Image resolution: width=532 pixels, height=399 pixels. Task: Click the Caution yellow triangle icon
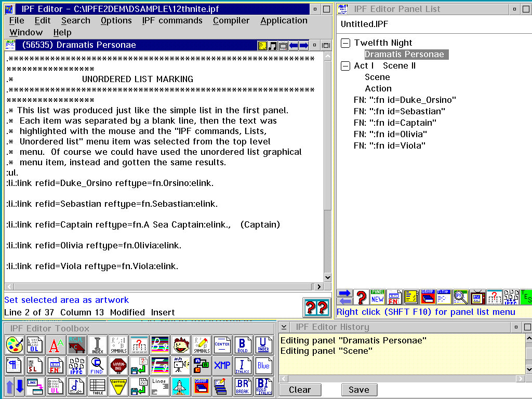(118, 387)
